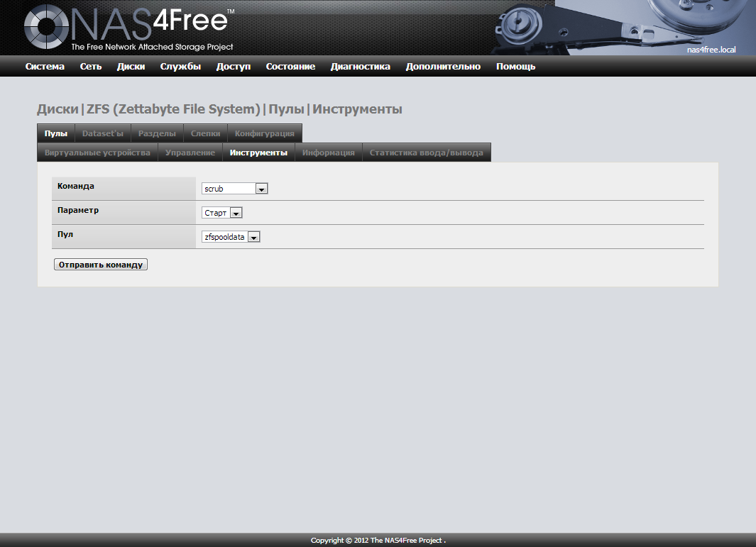The image size is (756, 547).
Task: Select the Инструменты sub-tab
Action: pos(258,153)
